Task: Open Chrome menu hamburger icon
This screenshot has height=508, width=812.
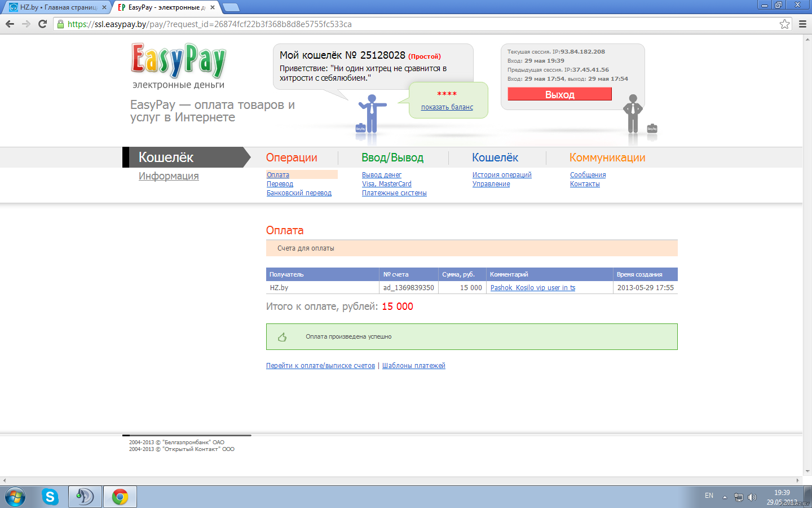Action: tap(802, 24)
